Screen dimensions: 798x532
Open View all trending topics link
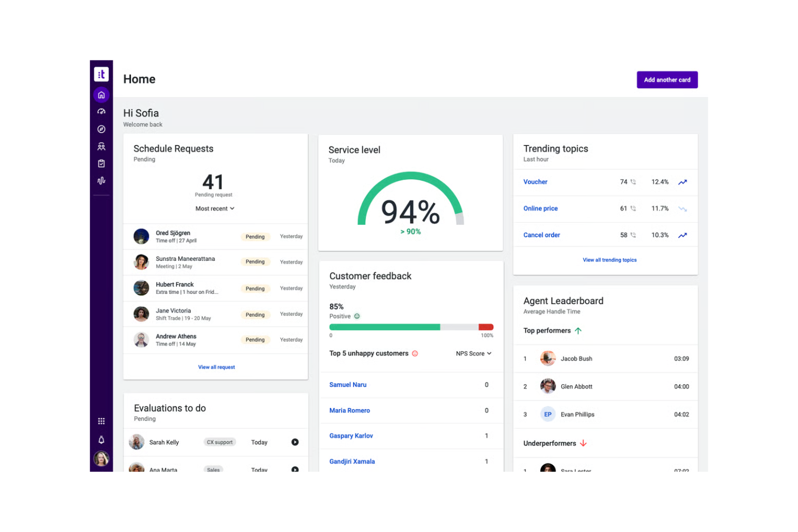[609, 260]
